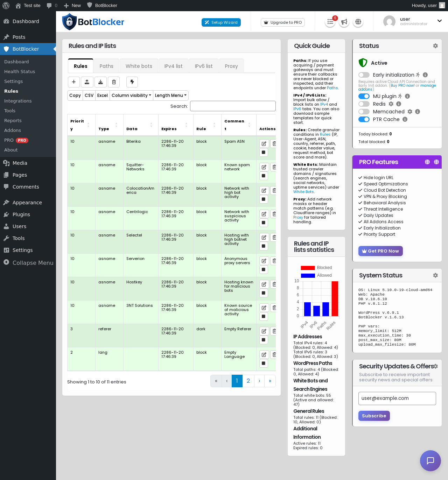Click the Subscribe button
This screenshot has width=448, height=480.
point(374,416)
